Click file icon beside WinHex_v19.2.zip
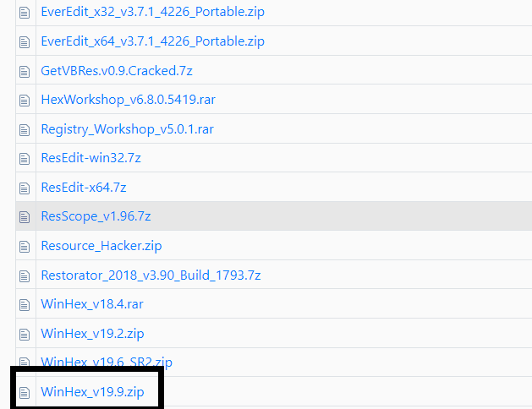 tap(25, 335)
